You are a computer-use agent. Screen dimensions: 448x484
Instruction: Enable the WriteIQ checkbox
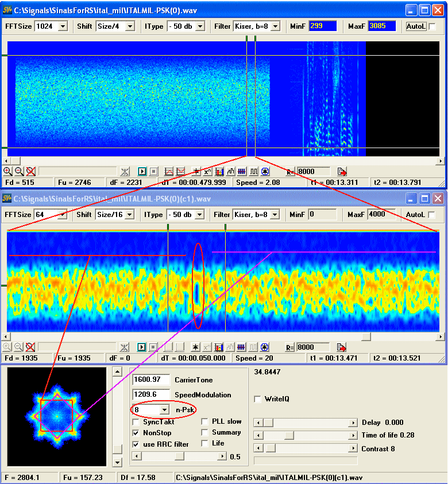tap(258, 399)
